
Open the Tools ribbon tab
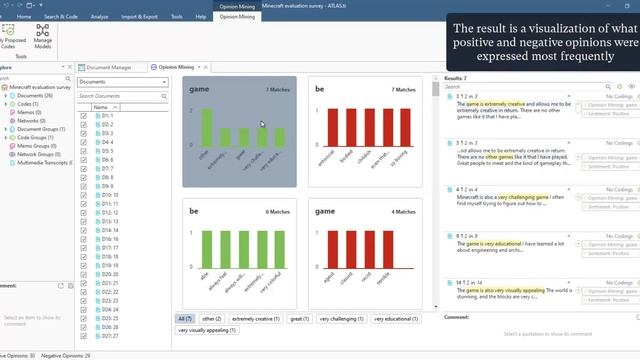pos(177,17)
